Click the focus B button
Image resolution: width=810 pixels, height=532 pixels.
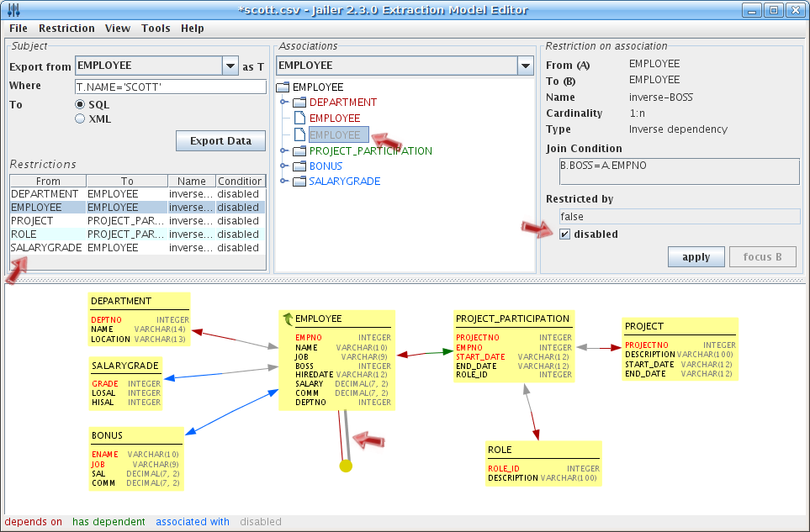click(762, 257)
